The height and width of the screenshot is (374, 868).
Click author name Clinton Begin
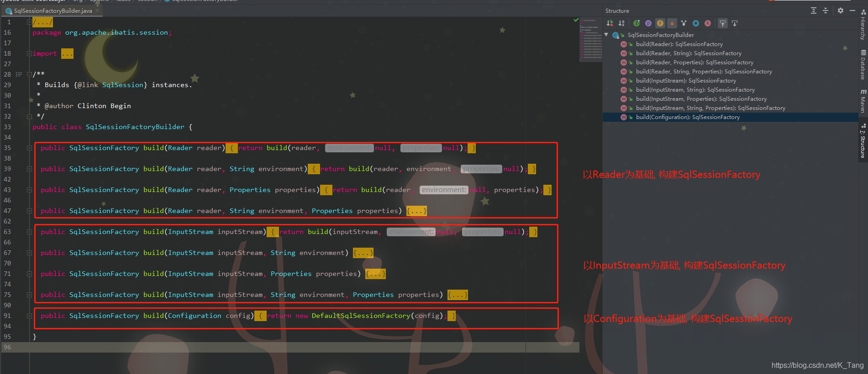[x=104, y=106]
